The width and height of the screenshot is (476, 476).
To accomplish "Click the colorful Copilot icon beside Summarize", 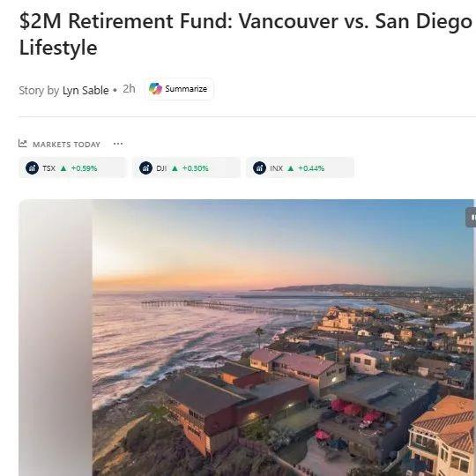I will (155, 89).
